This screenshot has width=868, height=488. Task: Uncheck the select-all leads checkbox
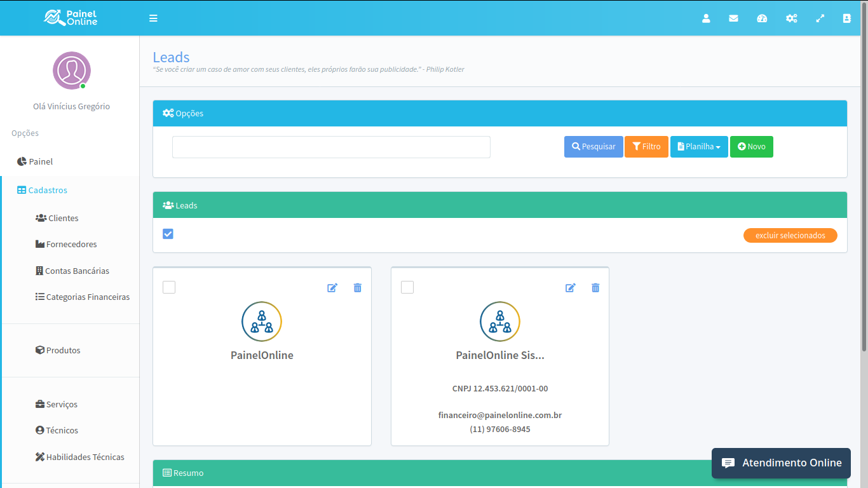click(x=168, y=234)
